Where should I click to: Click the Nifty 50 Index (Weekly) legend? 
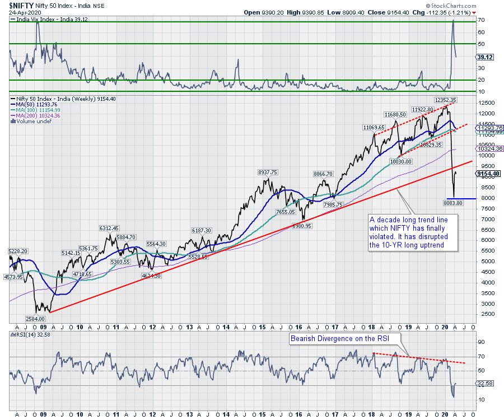63,99
